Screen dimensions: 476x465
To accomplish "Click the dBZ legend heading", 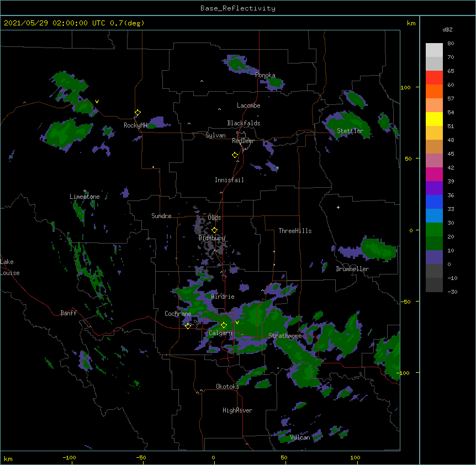I will coord(447,30).
